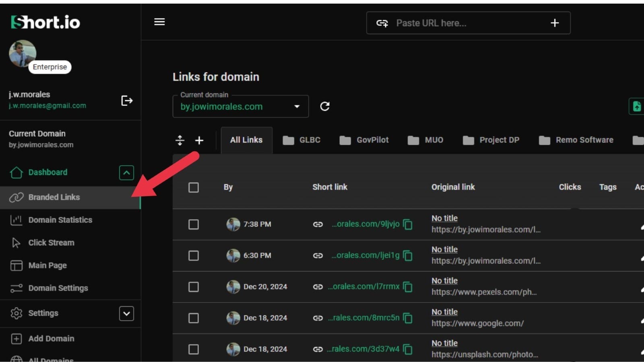The image size is (644, 362).
Task: Click the Tags column header
Action: [x=608, y=187]
